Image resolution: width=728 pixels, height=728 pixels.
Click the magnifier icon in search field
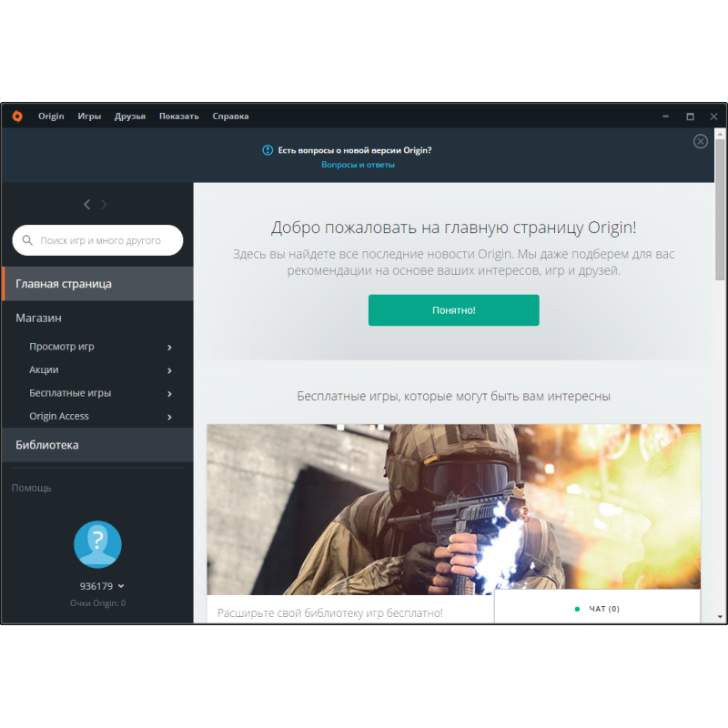pos(27,241)
